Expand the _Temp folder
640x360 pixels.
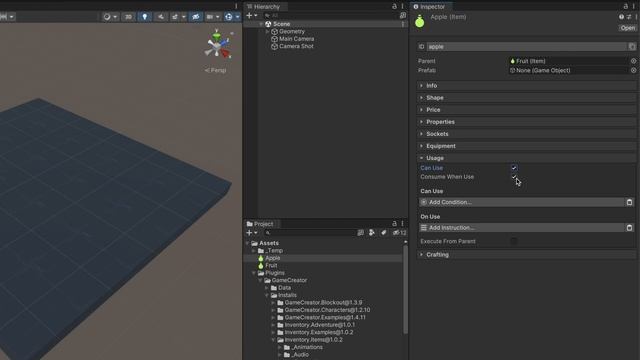[x=254, y=251]
